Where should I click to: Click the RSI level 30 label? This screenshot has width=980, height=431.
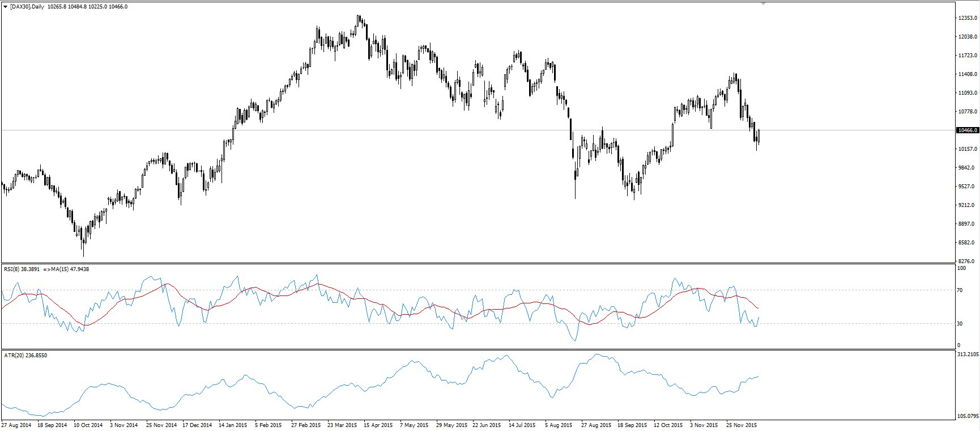(x=960, y=323)
